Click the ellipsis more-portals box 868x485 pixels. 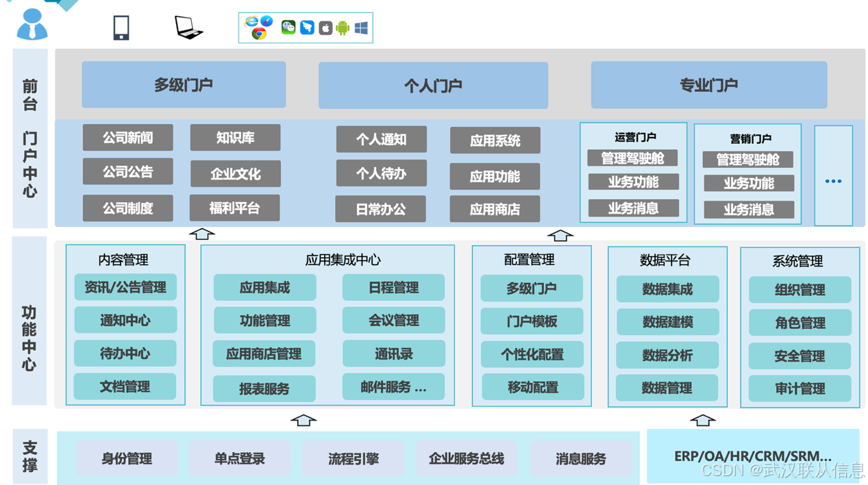pyautogui.click(x=834, y=175)
